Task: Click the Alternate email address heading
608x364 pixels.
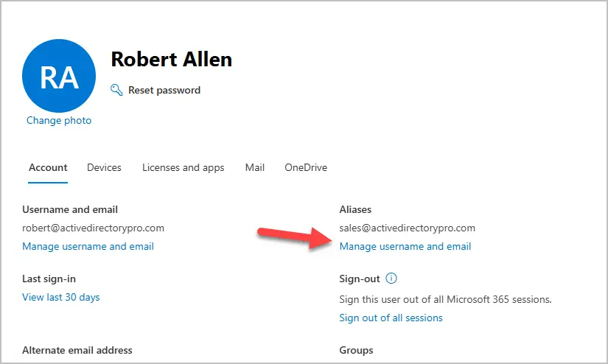Action: tap(77, 350)
